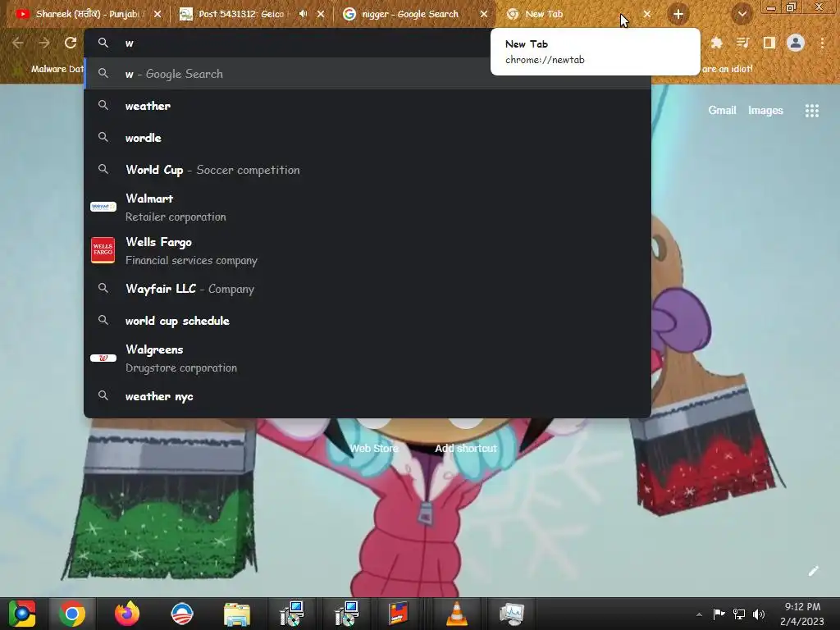Click the Action Center flag icon
This screenshot has width=840, height=630.
click(719, 614)
